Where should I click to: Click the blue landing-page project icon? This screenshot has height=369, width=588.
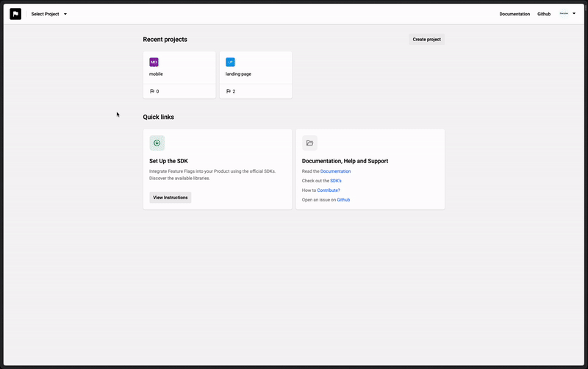point(230,62)
